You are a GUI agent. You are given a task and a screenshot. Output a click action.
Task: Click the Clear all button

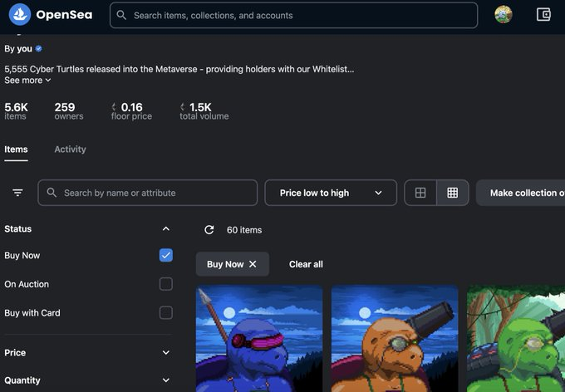pos(306,264)
